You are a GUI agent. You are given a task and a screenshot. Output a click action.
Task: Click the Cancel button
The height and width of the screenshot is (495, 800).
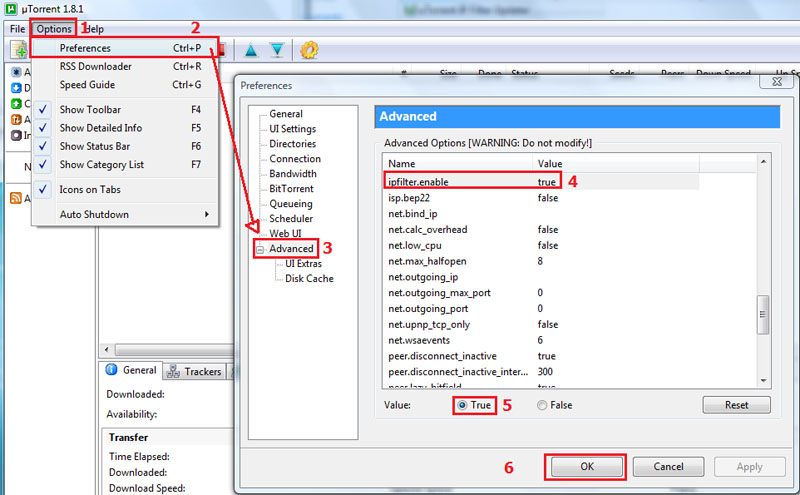[668, 467]
